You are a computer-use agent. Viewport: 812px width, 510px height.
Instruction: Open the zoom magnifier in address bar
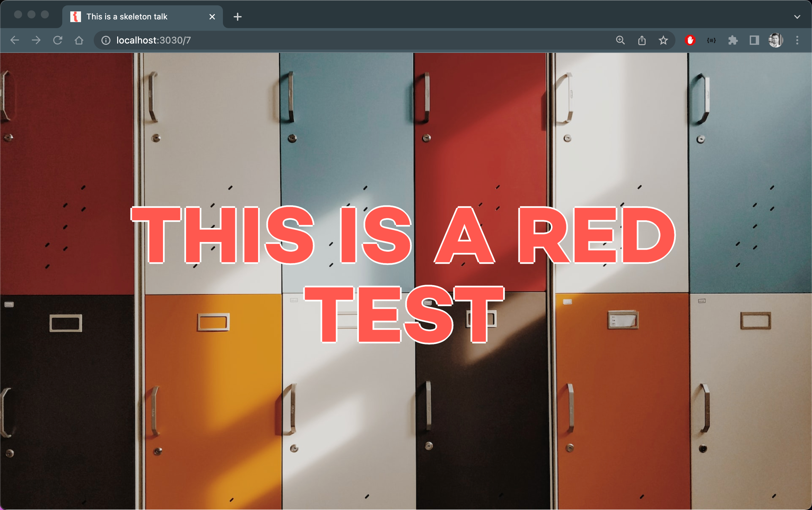coord(620,40)
